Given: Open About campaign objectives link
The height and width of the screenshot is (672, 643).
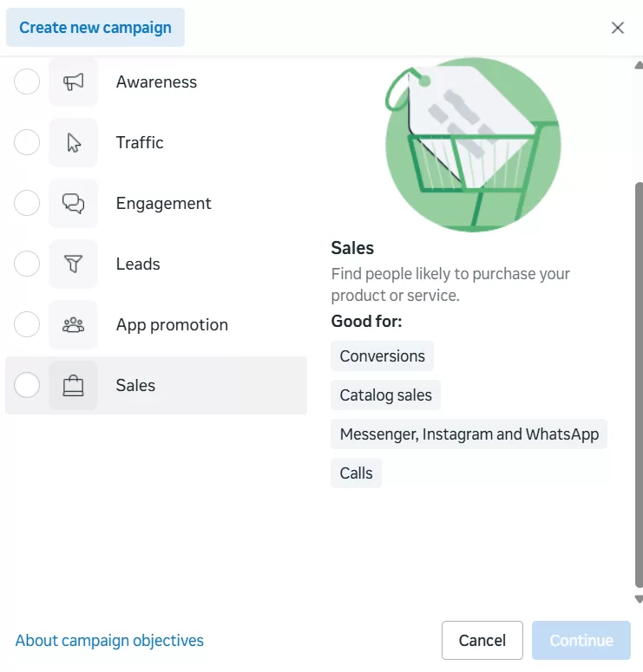Looking at the screenshot, I should (109, 641).
